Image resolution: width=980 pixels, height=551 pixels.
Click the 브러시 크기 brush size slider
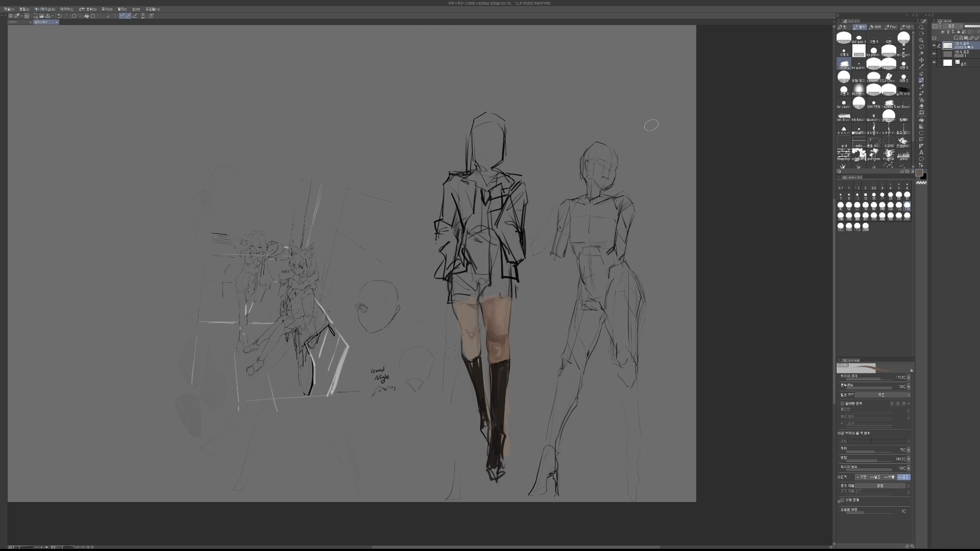tap(869, 379)
